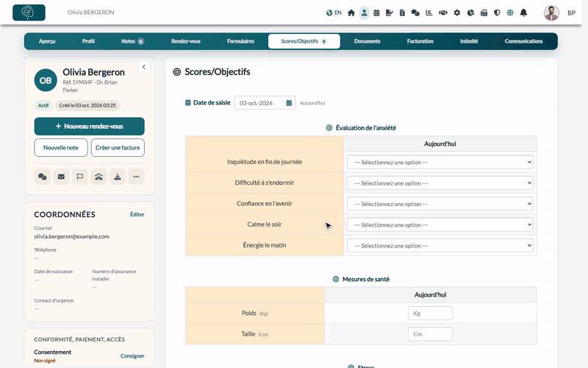
Task: Click the Aujourd'hui link beside the date
Action: click(x=312, y=103)
